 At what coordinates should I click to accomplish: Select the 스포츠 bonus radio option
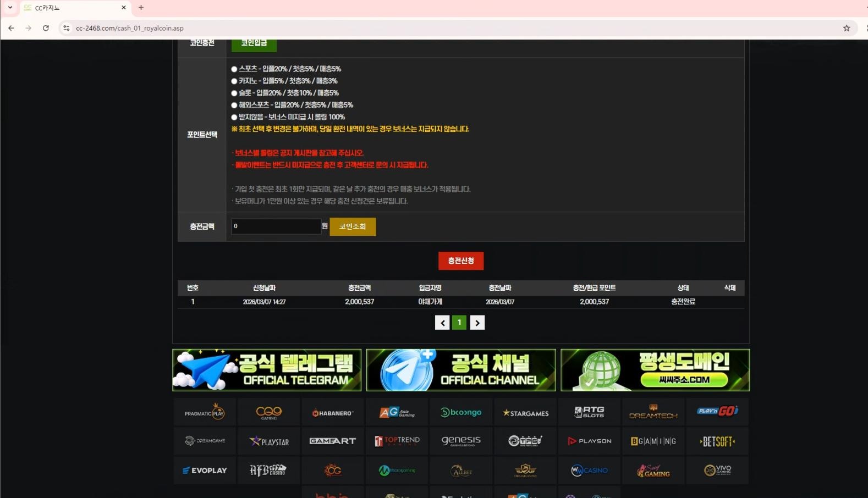click(x=234, y=69)
